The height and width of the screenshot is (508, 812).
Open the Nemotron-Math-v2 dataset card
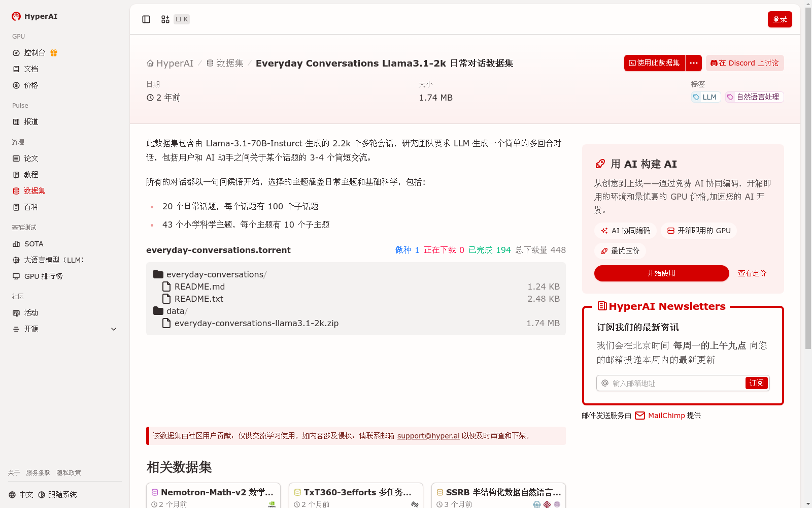click(213, 496)
